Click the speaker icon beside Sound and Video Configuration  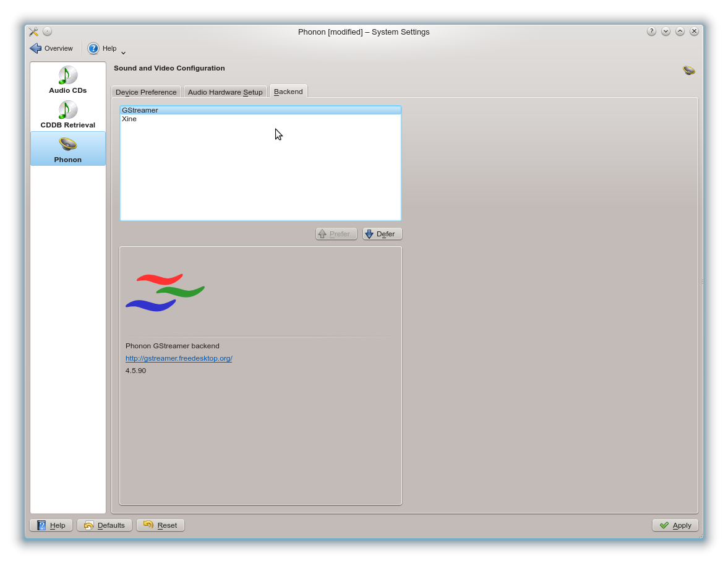click(688, 70)
